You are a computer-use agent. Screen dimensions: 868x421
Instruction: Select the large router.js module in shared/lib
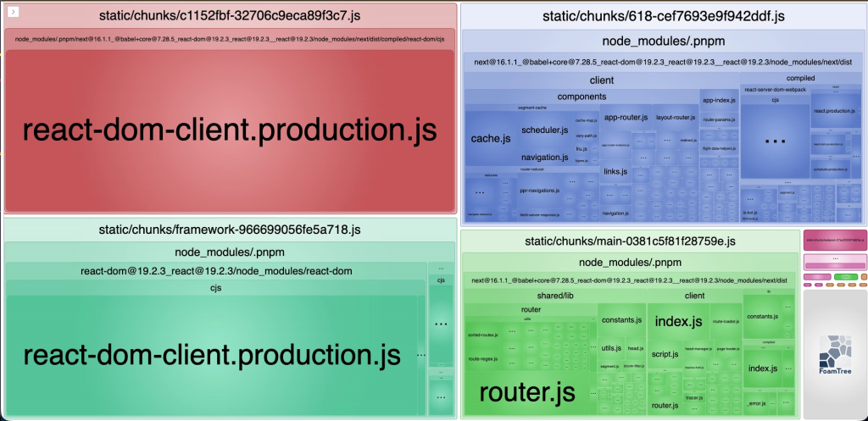coord(527,391)
